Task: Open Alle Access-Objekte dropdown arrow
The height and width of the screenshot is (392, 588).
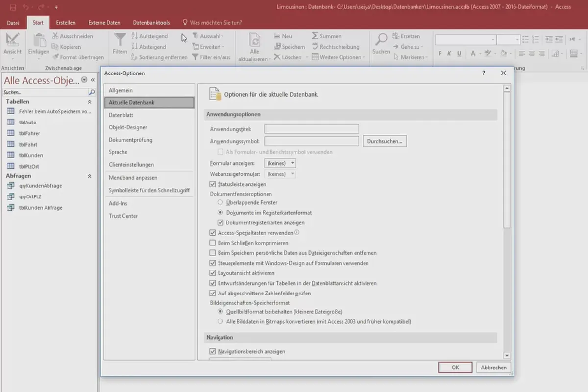Action: [x=84, y=80]
